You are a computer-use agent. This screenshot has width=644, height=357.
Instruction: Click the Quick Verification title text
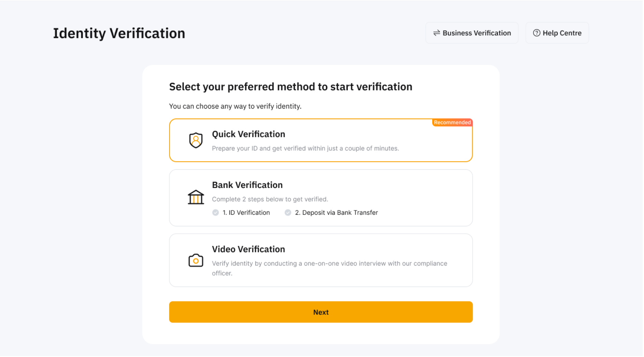tap(249, 134)
